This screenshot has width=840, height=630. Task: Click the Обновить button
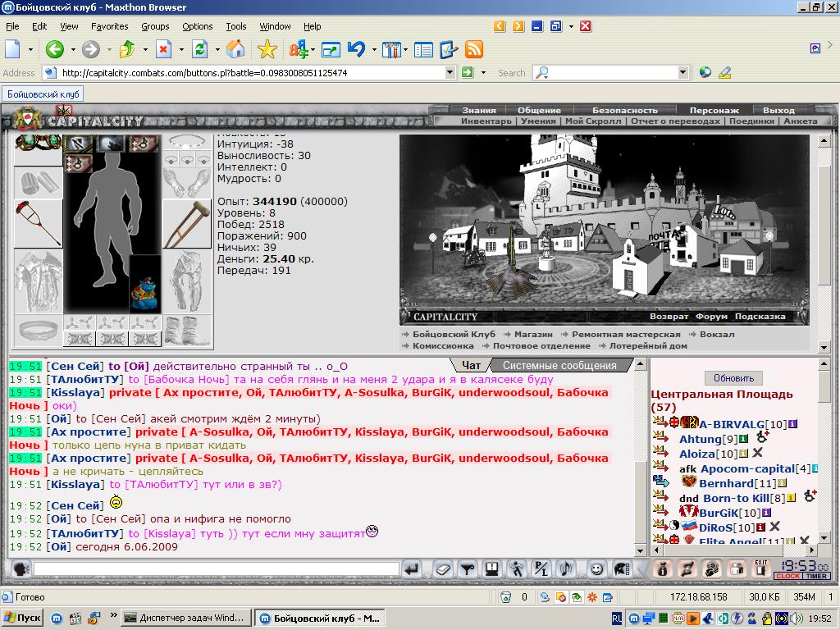[733, 378]
